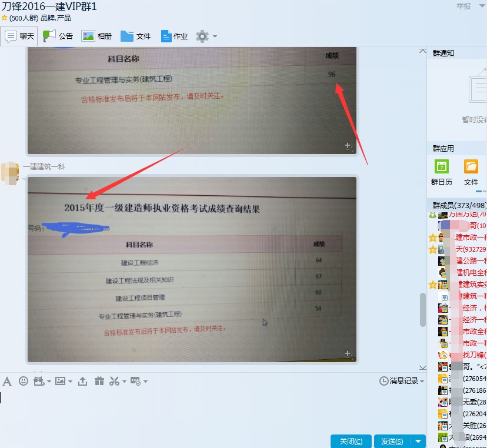Click the gift box icon
487x448 pixels.
point(99,381)
